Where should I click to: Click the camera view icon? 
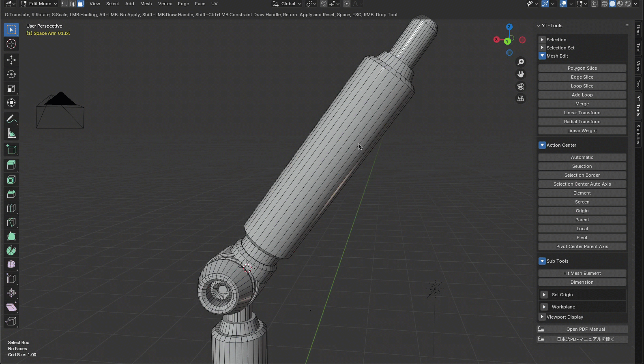[521, 86]
